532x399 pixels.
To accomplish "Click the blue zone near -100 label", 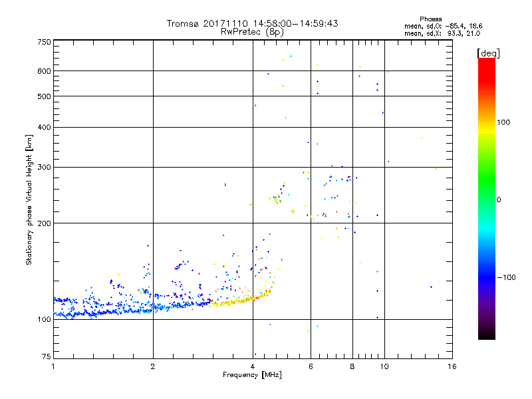I will (x=487, y=277).
